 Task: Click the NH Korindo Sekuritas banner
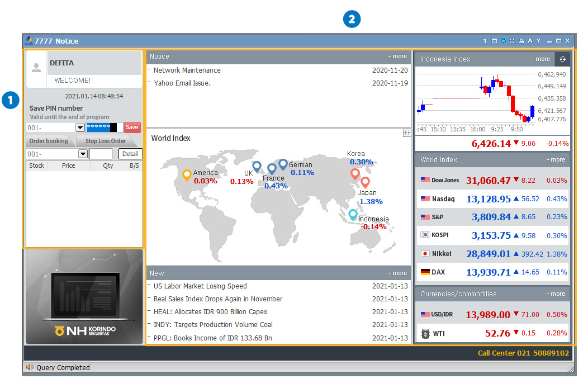point(84,296)
